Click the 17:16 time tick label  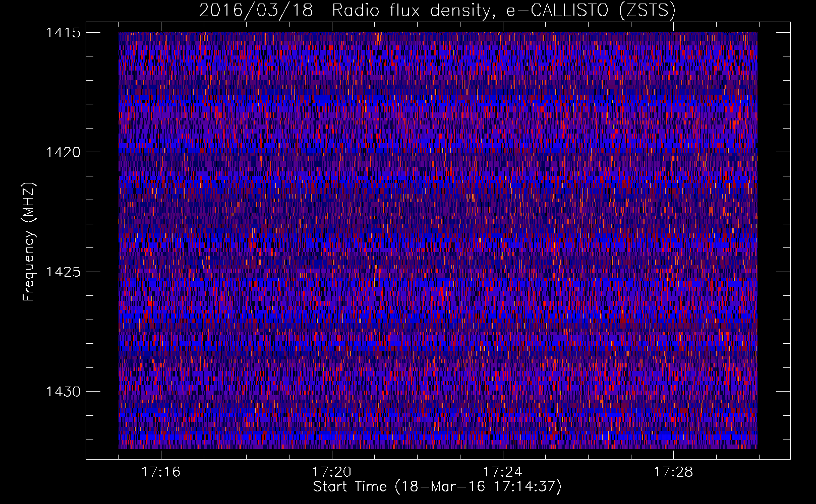point(161,472)
